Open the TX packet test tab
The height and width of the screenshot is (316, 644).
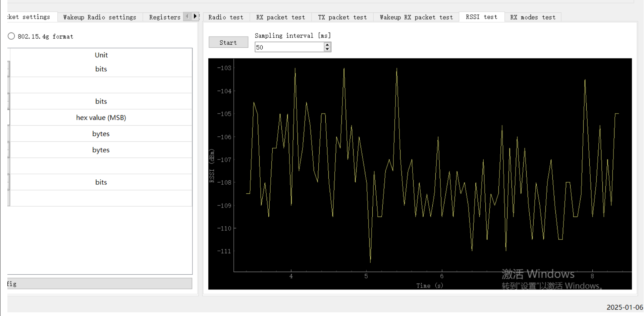(342, 17)
